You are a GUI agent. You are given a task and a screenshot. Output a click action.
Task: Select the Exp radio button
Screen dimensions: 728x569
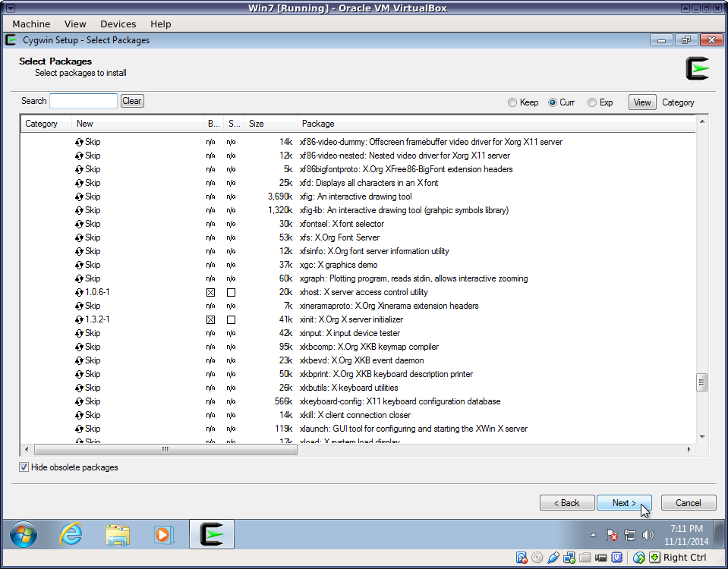(x=592, y=102)
